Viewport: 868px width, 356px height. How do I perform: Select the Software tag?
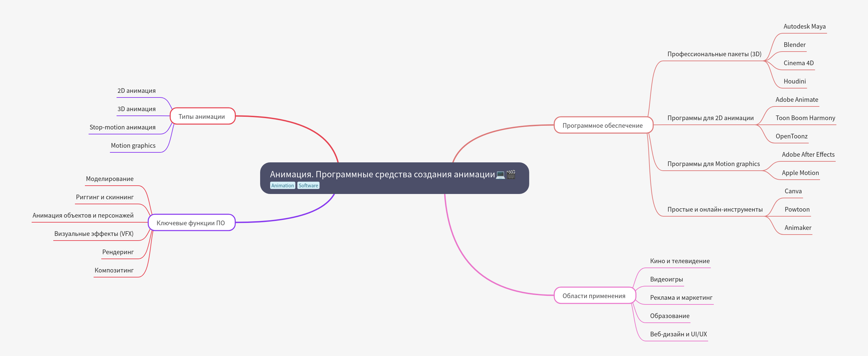point(308,185)
